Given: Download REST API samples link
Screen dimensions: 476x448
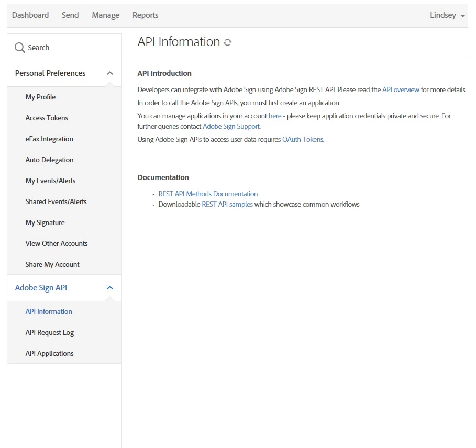Looking at the screenshot, I should click(x=227, y=205).
